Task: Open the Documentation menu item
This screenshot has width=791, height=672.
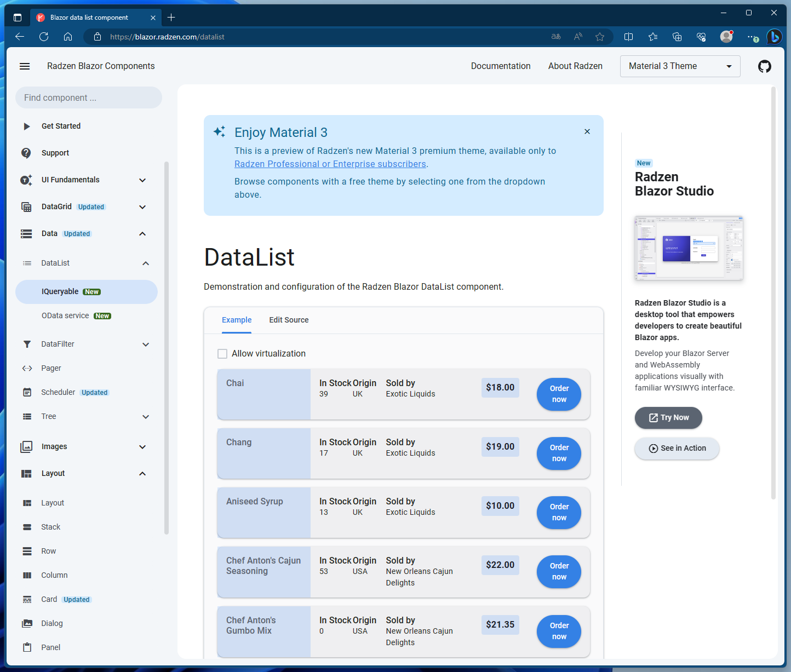Action: pos(500,66)
